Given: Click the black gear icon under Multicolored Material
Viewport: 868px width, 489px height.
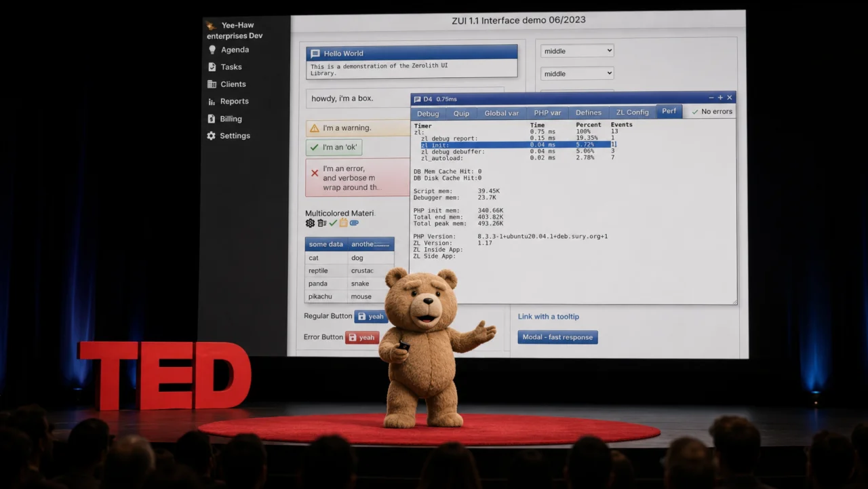Looking at the screenshot, I should pyautogui.click(x=310, y=222).
